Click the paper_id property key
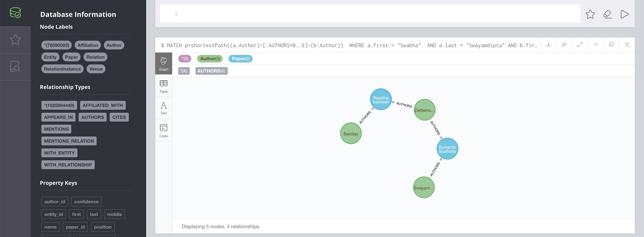The width and height of the screenshot is (644, 237). coord(75,227)
